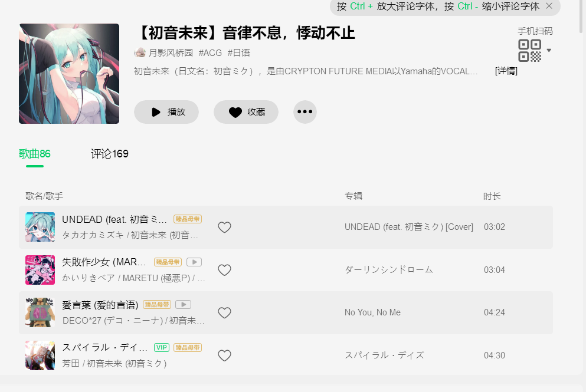Toggle heart for 愛言葉 song

point(224,312)
